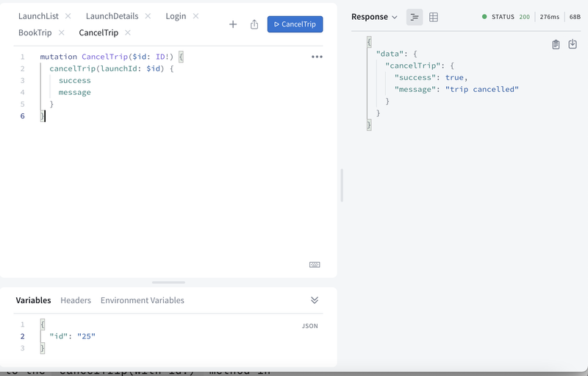Click the keyboard shortcuts icon in editor
Viewport: 588px width, 376px height.
pyautogui.click(x=315, y=265)
